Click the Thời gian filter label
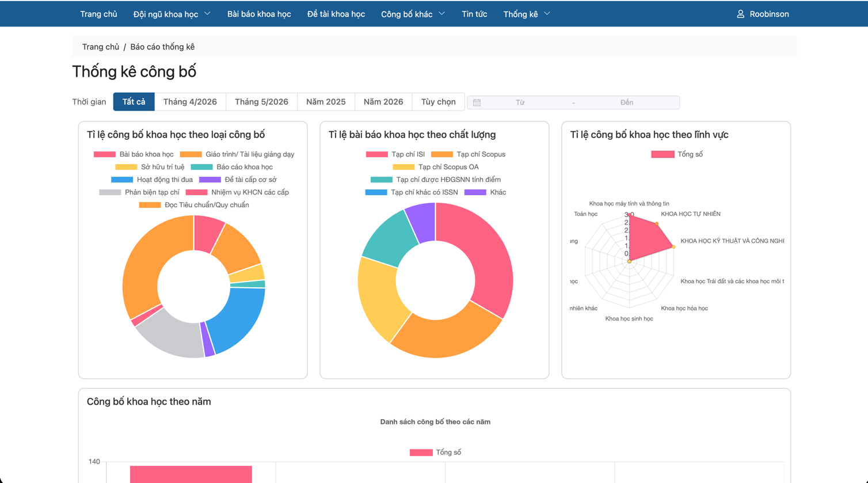The image size is (868, 483). point(89,102)
